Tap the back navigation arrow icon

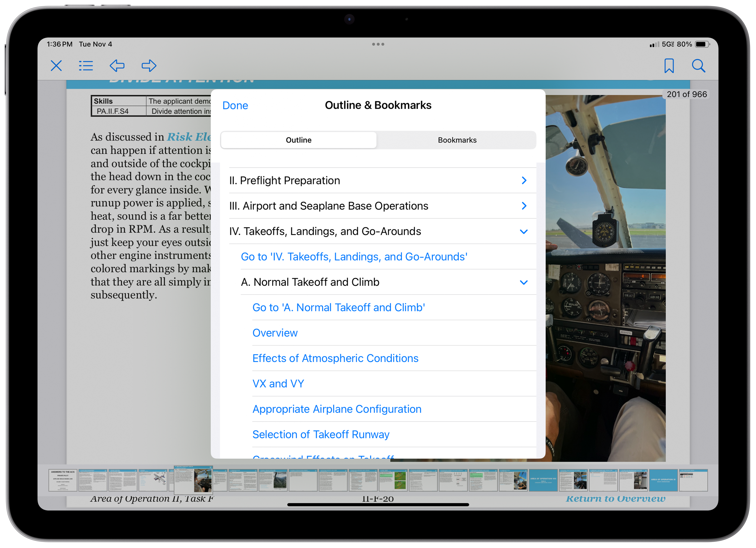tap(117, 66)
